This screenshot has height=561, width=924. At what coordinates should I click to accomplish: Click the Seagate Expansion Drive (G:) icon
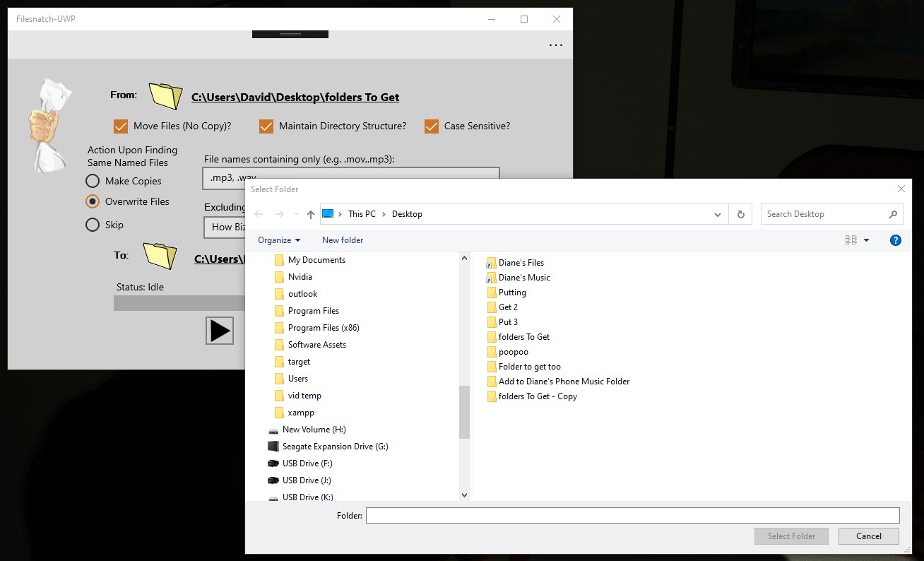point(273,447)
